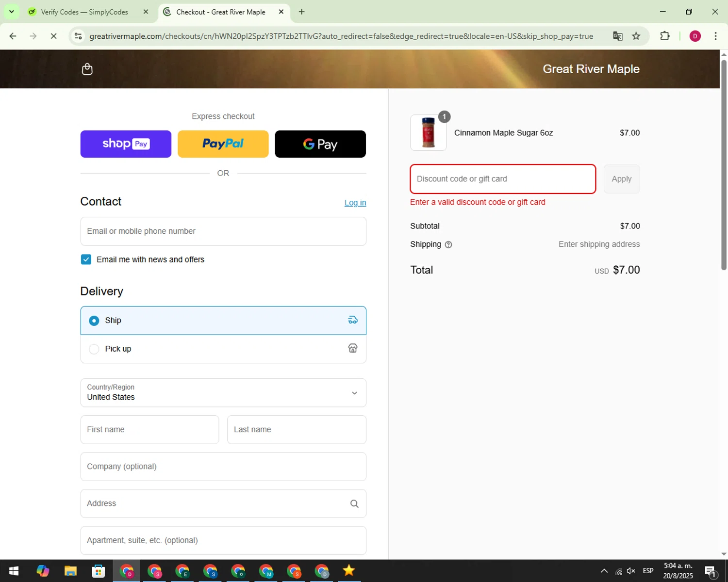Click the Address field
Viewport: 728px width, 582px height.
(x=223, y=503)
